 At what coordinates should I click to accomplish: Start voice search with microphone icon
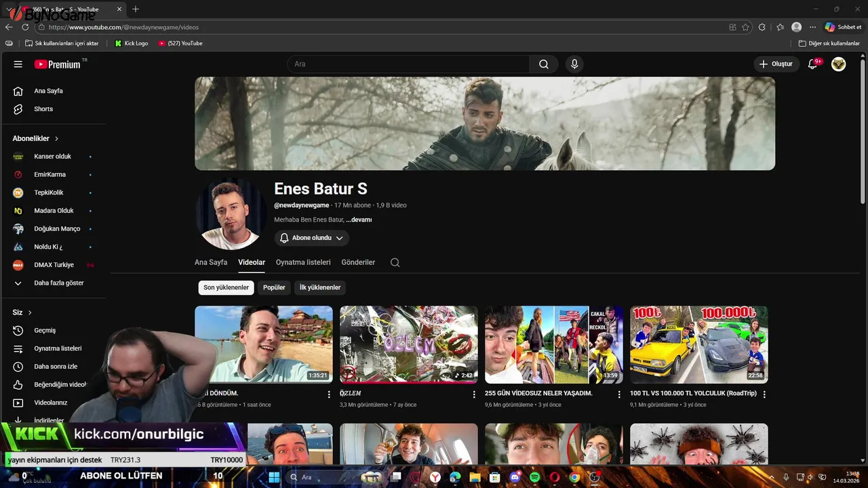click(574, 64)
